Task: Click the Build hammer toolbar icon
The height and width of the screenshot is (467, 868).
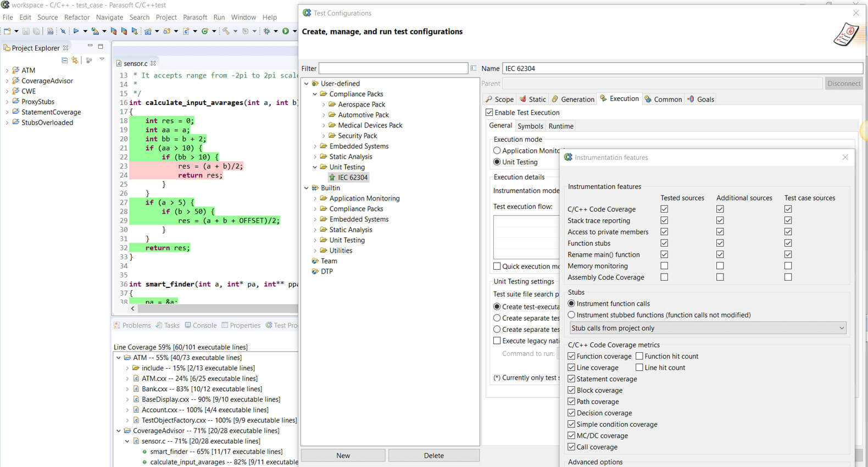Action: [x=226, y=31]
